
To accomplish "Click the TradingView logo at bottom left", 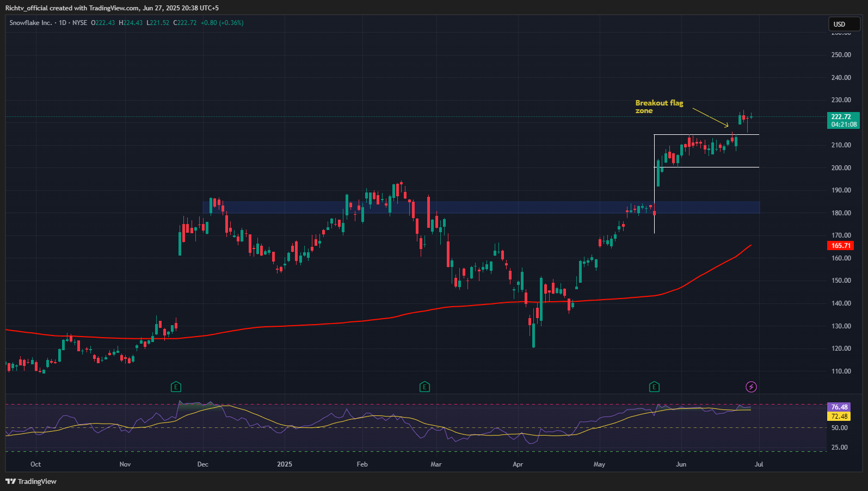I will (x=31, y=481).
